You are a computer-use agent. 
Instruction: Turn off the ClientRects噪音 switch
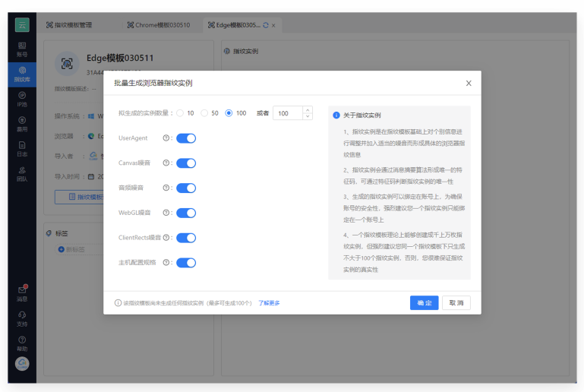pyautogui.click(x=186, y=238)
